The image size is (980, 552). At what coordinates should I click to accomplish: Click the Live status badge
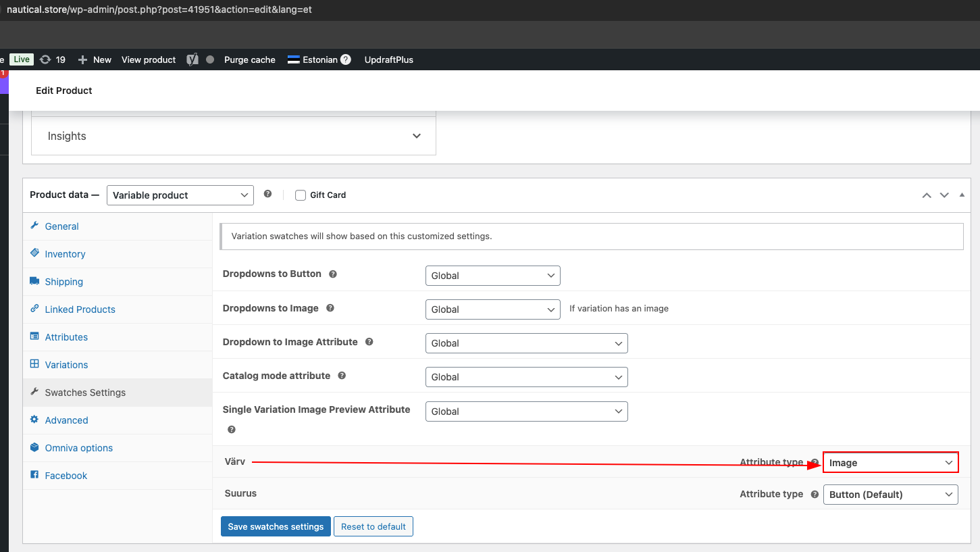coord(22,59)
